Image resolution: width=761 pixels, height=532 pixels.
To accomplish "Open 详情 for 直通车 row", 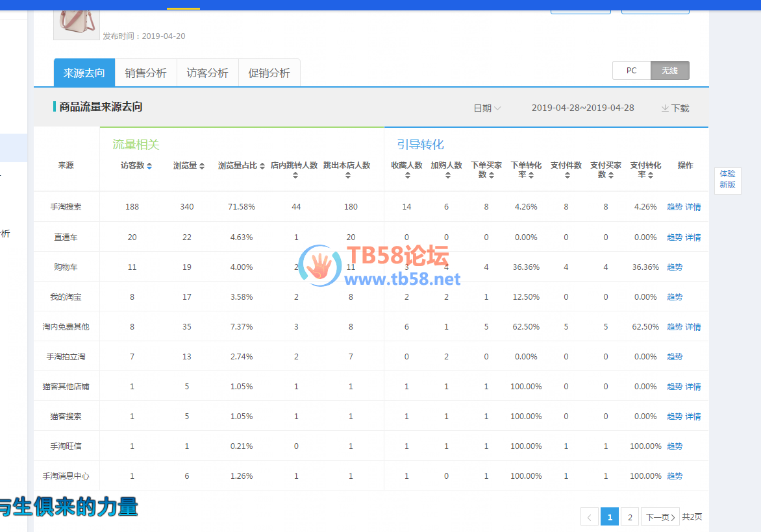I will [x=693, y=237].
